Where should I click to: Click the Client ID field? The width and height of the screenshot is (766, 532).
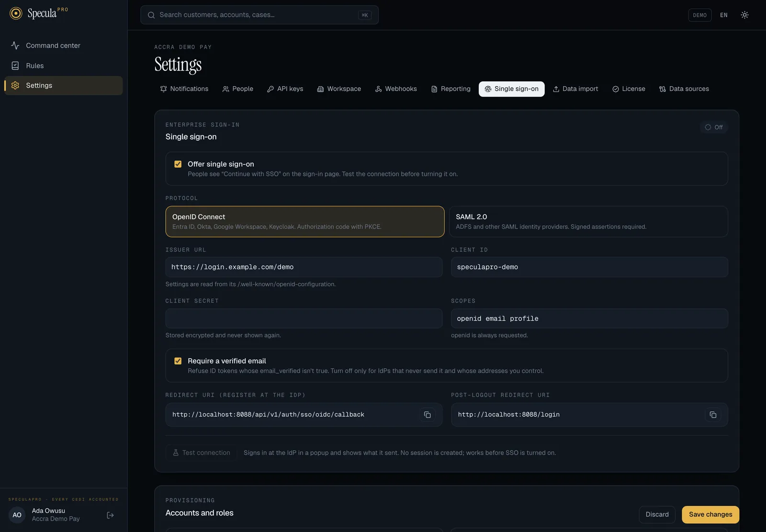(x=589, y=267)
